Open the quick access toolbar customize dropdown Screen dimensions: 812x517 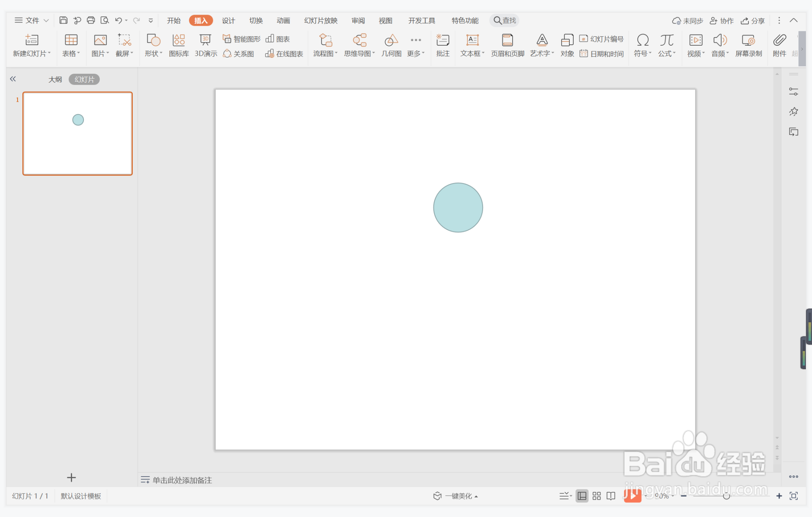(x=151, y=20)
